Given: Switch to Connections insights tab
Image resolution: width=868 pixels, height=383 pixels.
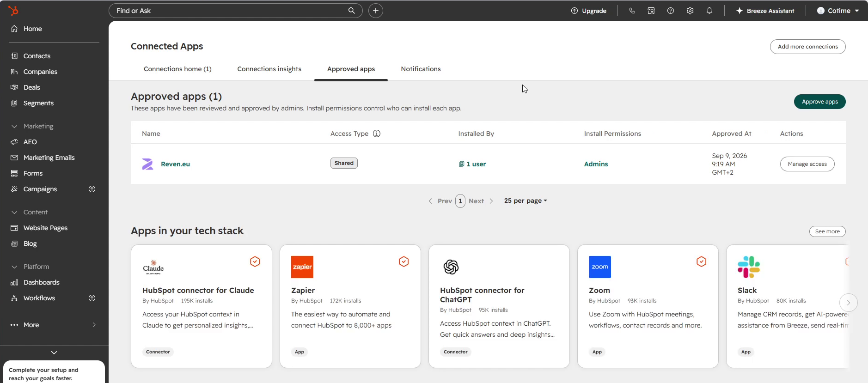Looking at the screenshot, I should click(269, 69).
